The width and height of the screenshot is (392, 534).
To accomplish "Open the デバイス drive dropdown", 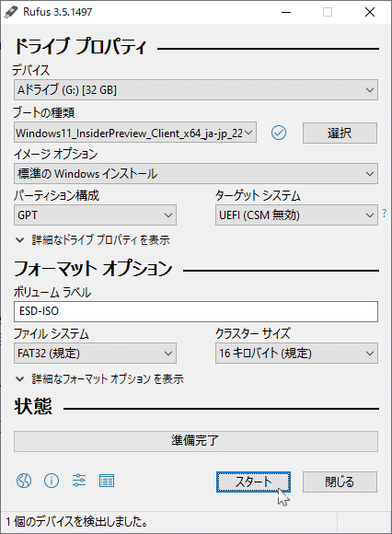I will [196, 90].
